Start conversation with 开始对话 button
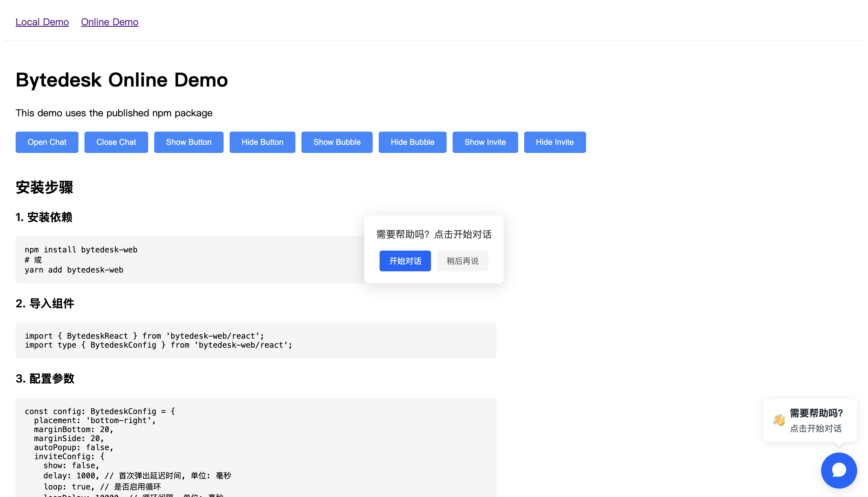This screenshot has height=497, width=868. (405, 261)
